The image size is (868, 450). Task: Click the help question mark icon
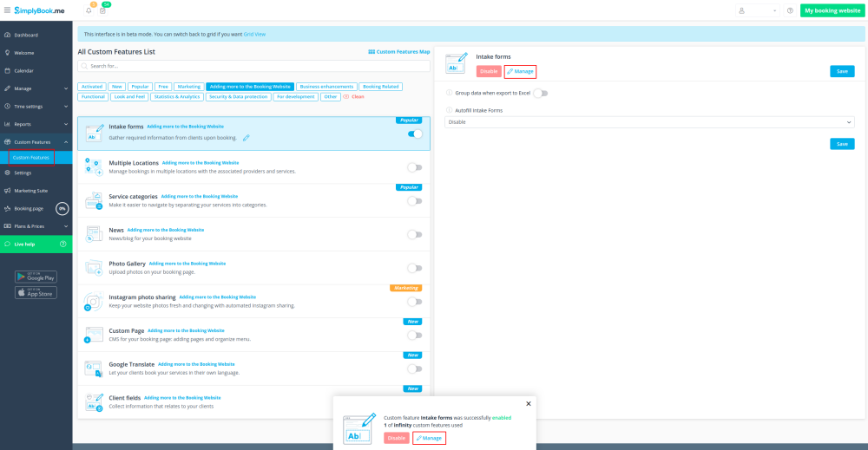click(790, 10)
